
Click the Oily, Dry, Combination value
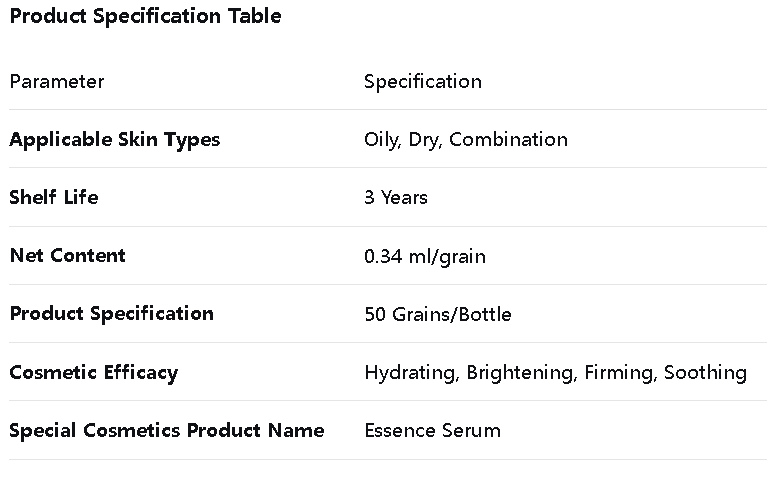465,140
